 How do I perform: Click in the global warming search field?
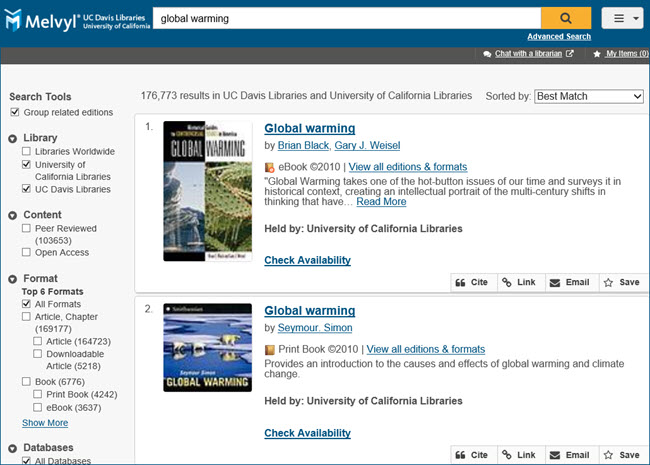[x=347, y=18]
